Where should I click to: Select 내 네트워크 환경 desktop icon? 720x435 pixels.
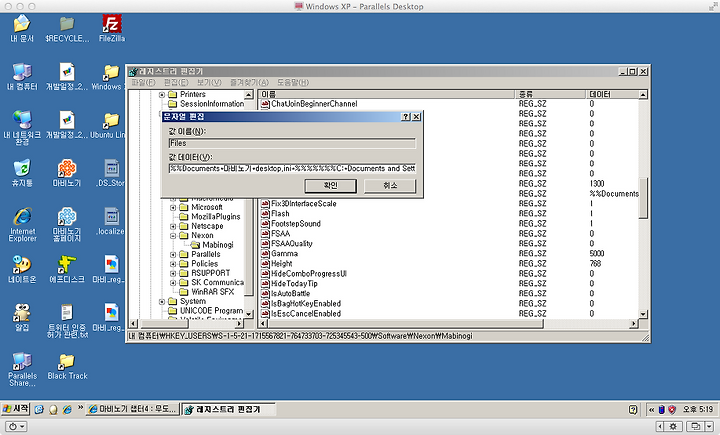click(x=22, y=127)
